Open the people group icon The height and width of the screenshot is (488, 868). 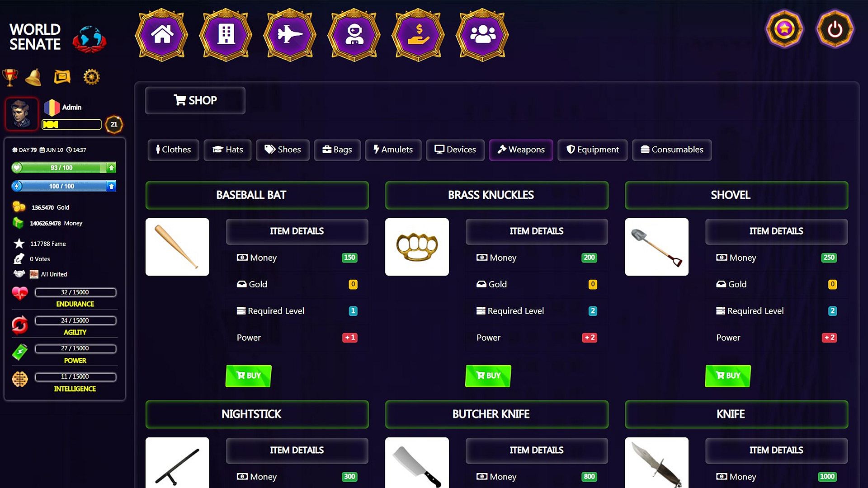click(x=483, y=35)
